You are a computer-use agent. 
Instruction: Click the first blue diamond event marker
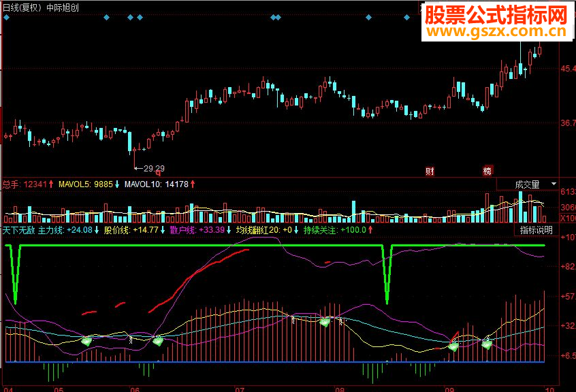click(x=7, y=17)
